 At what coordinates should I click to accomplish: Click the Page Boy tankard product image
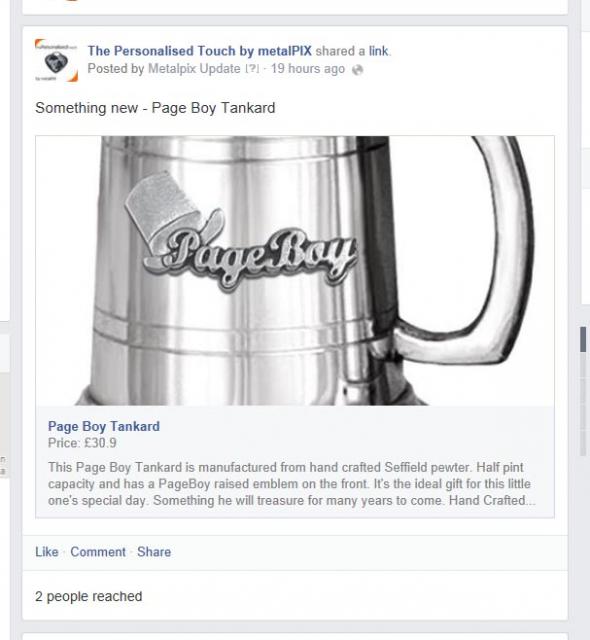click(295, 271)
